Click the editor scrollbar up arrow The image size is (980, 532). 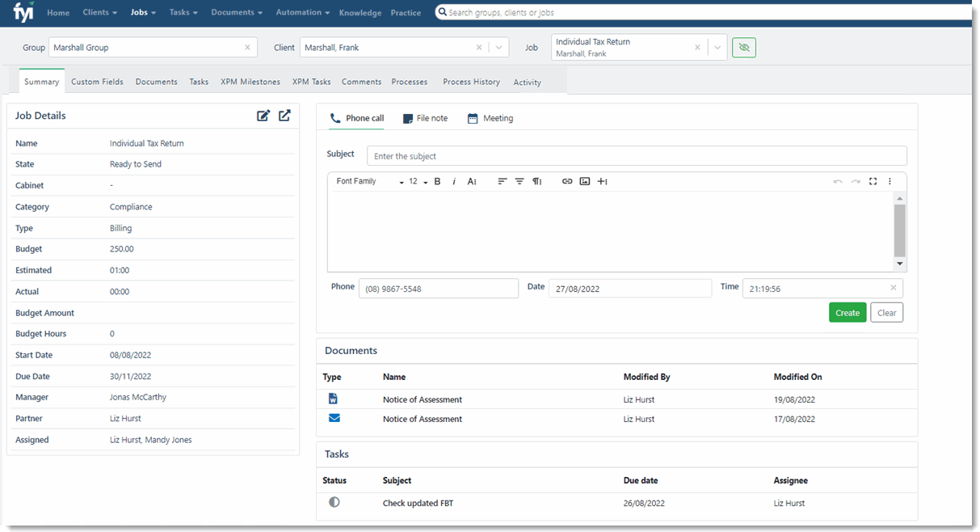click(x=900, y=198)
